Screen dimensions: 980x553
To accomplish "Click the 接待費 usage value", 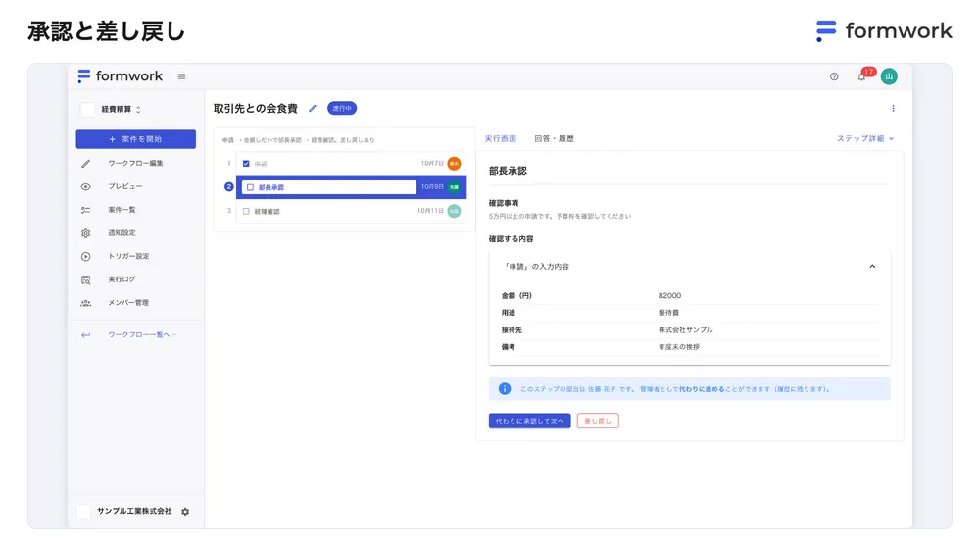I will click(x=668, y=312).
